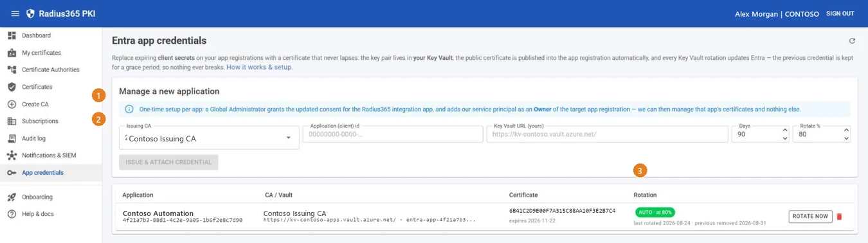This screenshot has height=243, width=868.
Task: Click the Help & docs question icon
Action: [x=12, y=214]
